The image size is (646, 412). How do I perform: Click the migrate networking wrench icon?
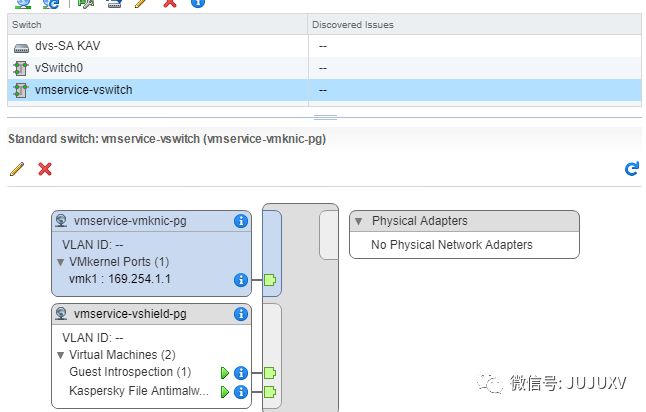coord(86,3)
